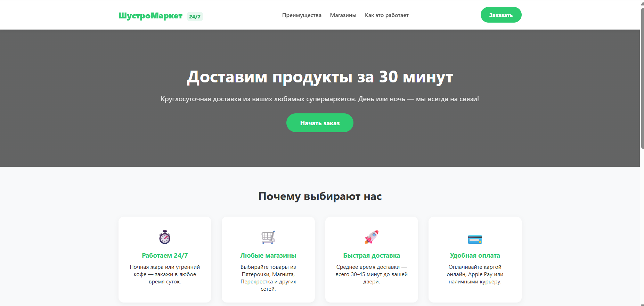Click the credit card icon above Удобная оплата

[x=475, y=239]
